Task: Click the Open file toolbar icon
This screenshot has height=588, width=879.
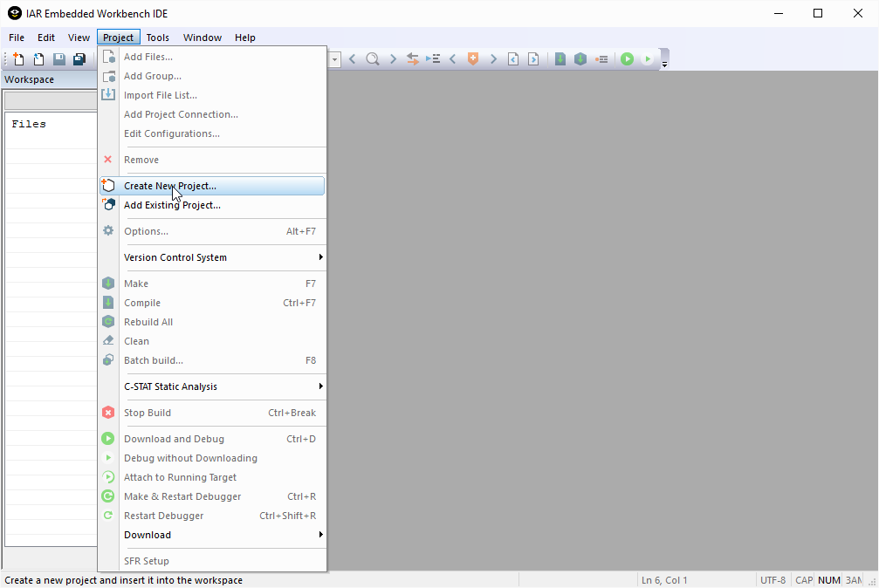Action: (38, 58)
